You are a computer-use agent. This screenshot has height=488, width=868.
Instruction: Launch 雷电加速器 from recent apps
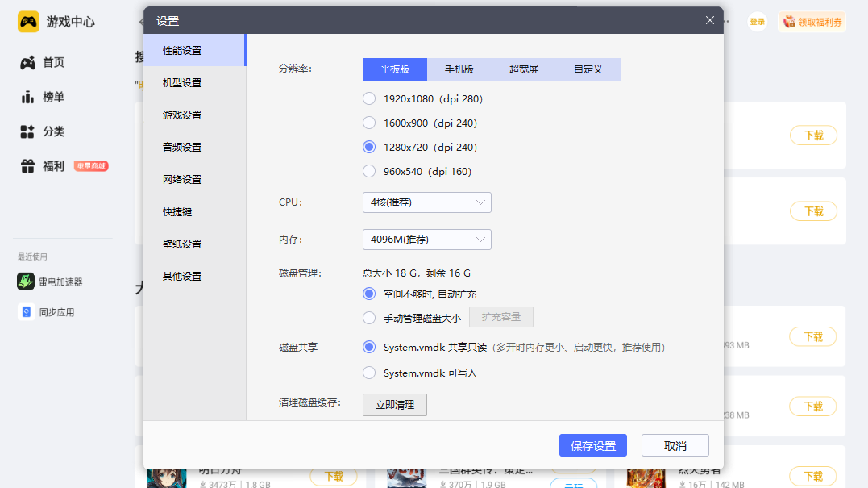[x=26, y=282]
